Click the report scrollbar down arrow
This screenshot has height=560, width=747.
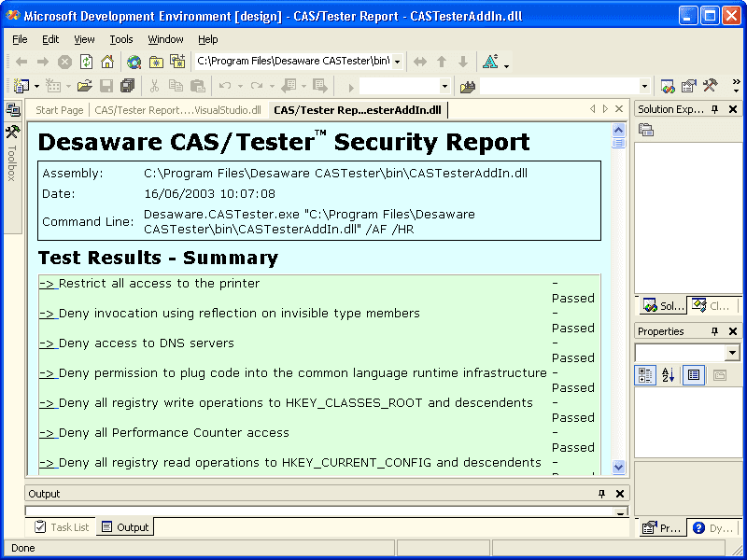pyautogui.click(x=618, y=468)
